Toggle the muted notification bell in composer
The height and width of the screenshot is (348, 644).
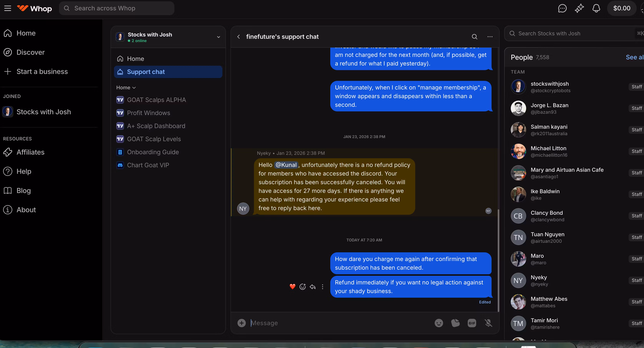(488, 323)
